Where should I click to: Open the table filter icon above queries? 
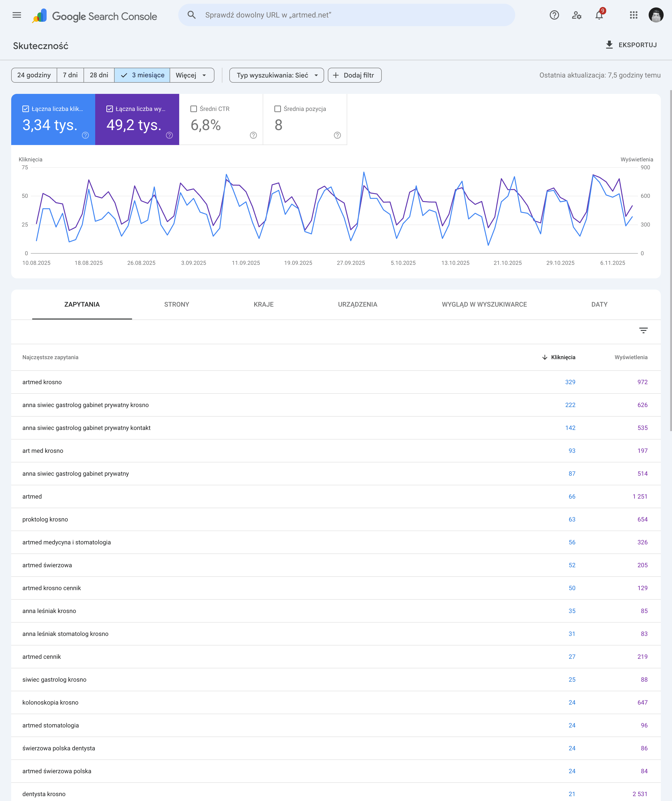pyautogui.click(x=643, y=331)
